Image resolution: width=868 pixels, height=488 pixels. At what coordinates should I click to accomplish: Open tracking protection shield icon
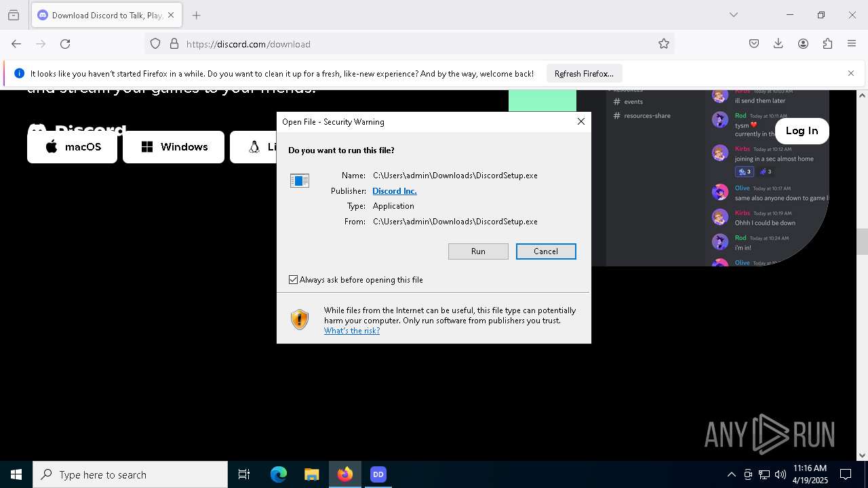155,44
